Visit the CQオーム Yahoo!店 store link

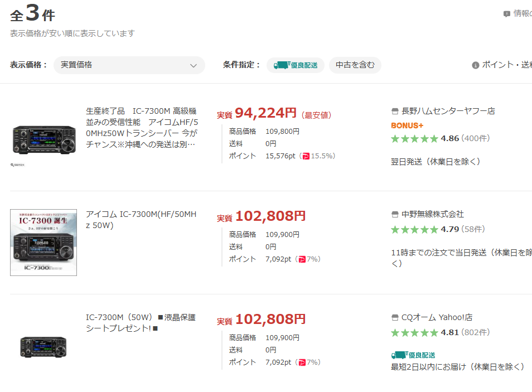[437, 318]
